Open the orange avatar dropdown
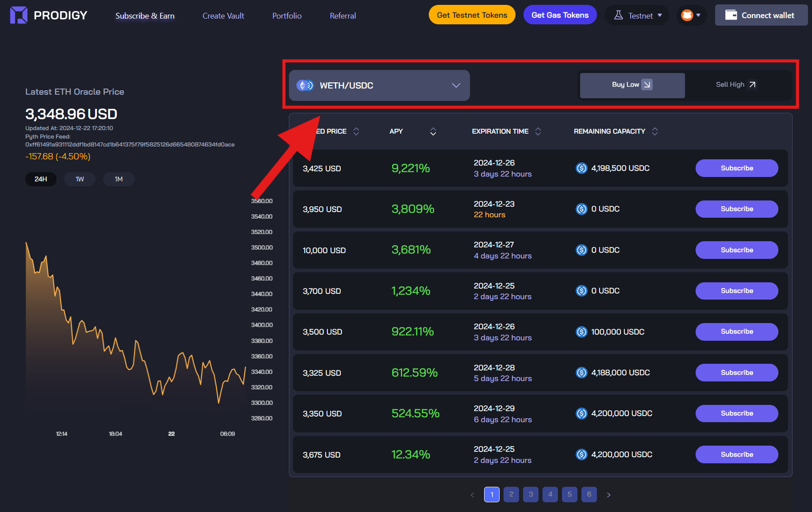This screenshot has width=812, height=512. click(x=691, y=15)
